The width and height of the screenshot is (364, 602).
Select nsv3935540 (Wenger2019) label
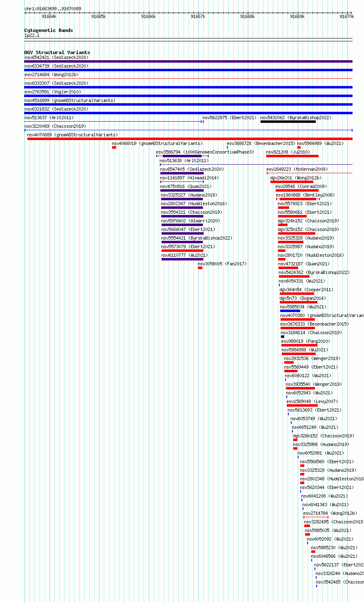[x=314, y=385]
